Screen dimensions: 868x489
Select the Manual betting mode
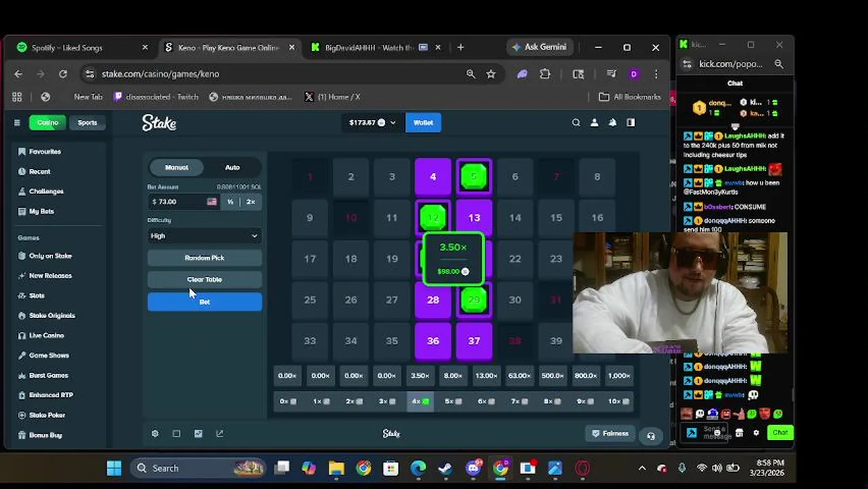pyautogui.click(x=177, y=167)
